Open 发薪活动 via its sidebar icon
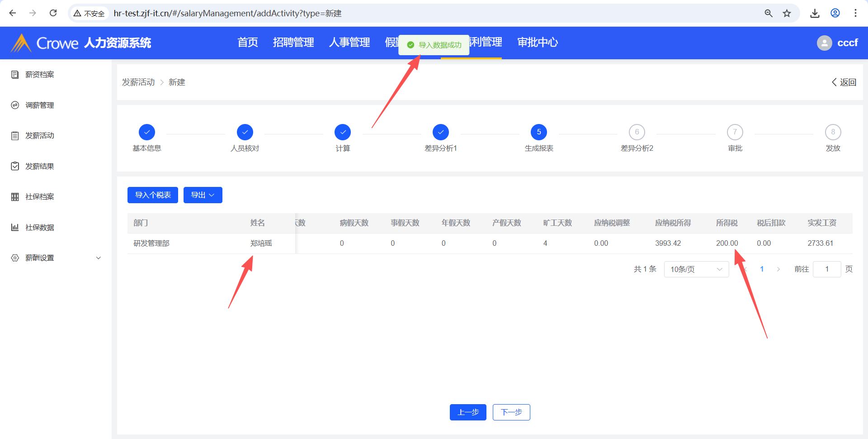 [15, 136]
